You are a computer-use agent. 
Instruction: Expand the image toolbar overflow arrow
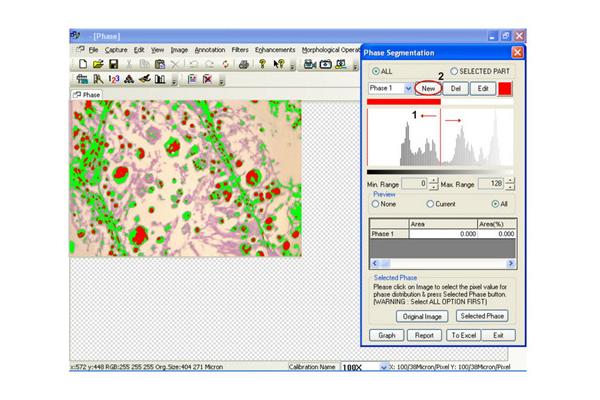click(x=221, y=81)
